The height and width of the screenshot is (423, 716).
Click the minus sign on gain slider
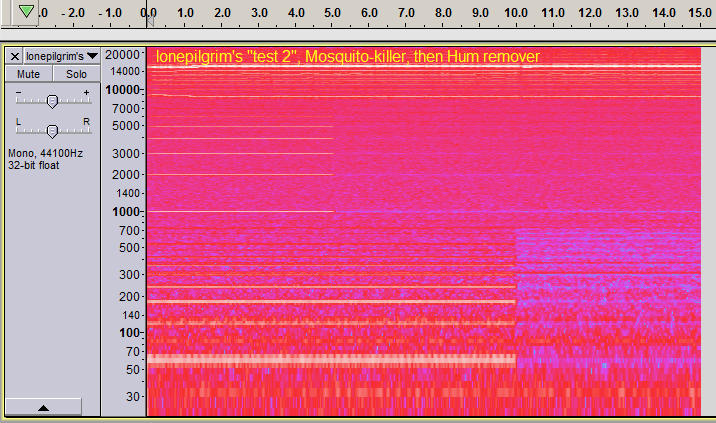17,92
